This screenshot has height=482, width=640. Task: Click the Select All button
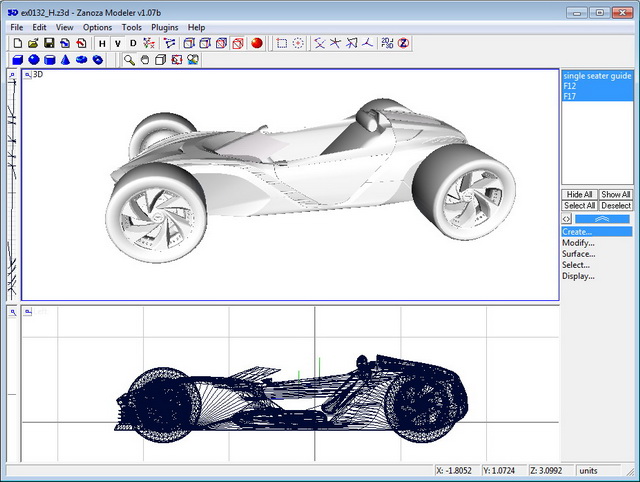(x=579, y=206)
